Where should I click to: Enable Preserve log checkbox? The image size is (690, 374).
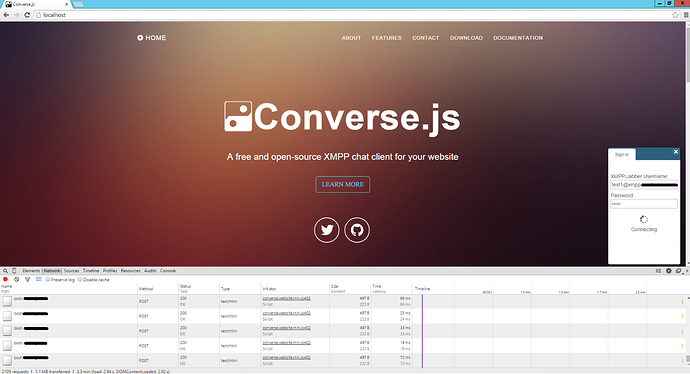48,280
